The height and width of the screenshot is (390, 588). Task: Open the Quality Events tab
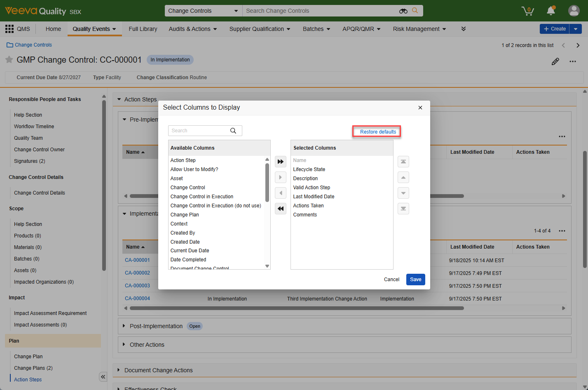pyautogui.click(x=94, y=29)
